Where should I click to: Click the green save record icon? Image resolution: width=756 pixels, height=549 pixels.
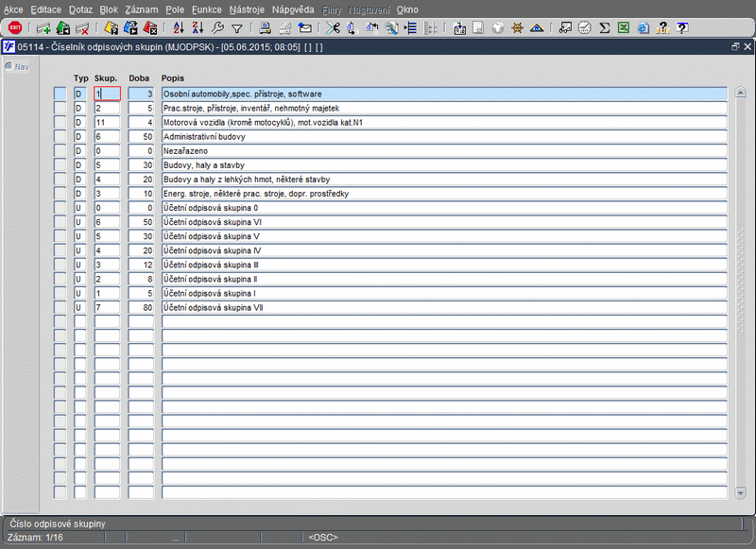(x=63, y=28)
